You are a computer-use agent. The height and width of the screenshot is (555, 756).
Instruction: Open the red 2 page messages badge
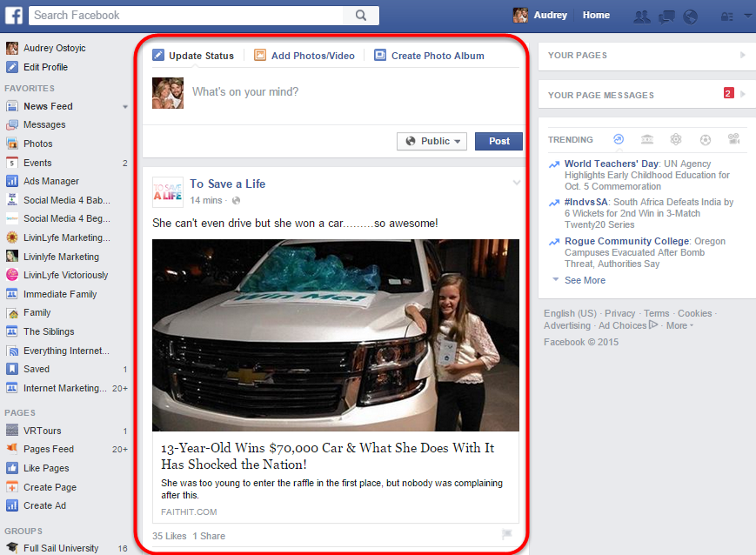tap(728, 93)
